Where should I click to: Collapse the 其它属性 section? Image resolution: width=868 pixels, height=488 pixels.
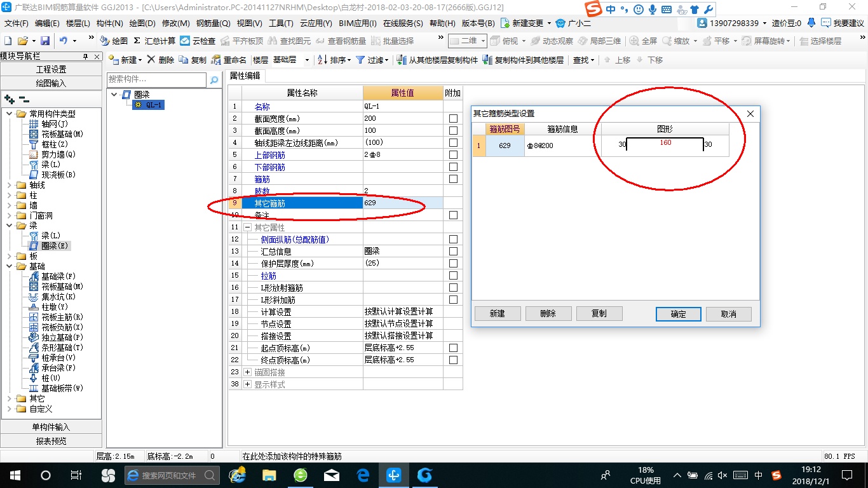[248, 227]
